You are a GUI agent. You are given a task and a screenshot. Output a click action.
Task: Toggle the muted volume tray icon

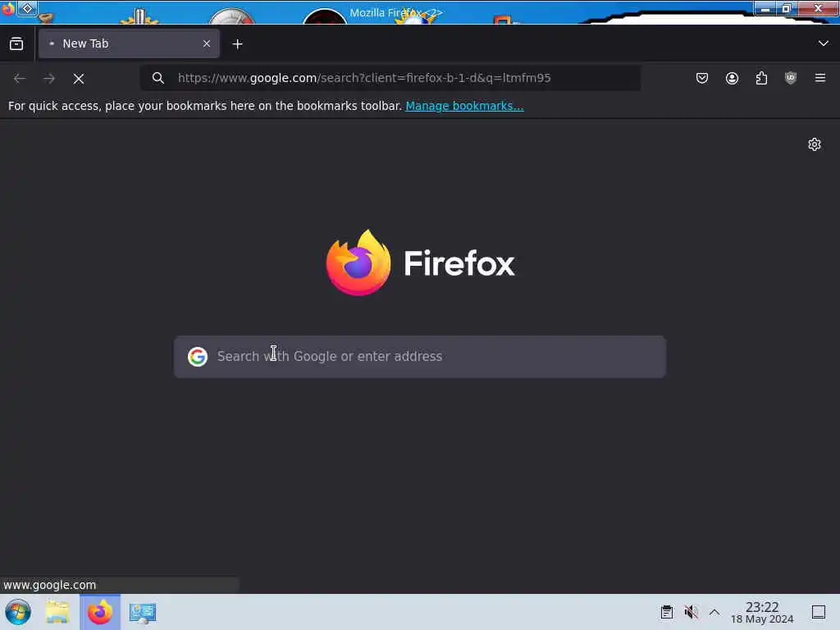click(691, 612)
